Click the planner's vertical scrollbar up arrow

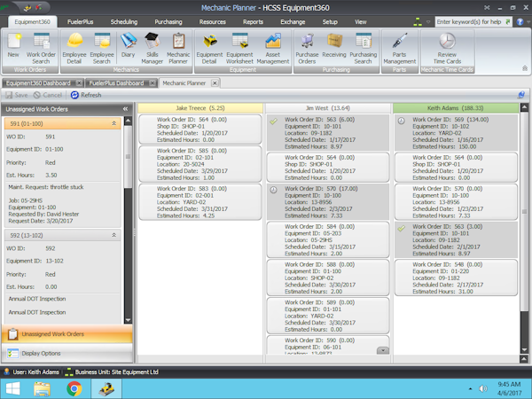(x=524, y=108)
